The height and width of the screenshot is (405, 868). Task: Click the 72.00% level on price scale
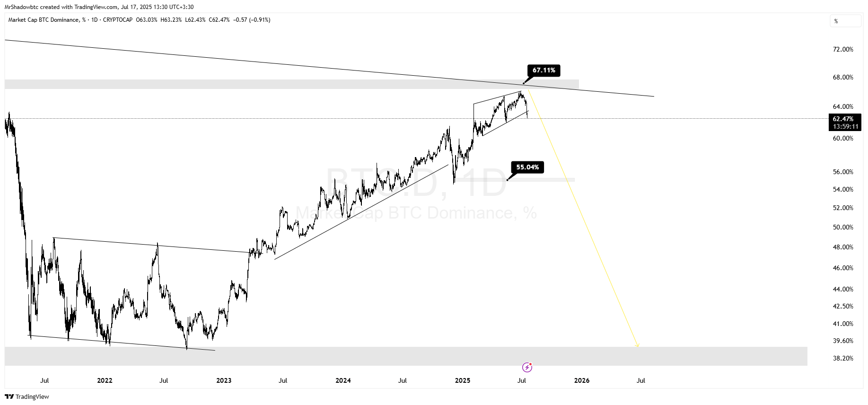click(843, 49)
